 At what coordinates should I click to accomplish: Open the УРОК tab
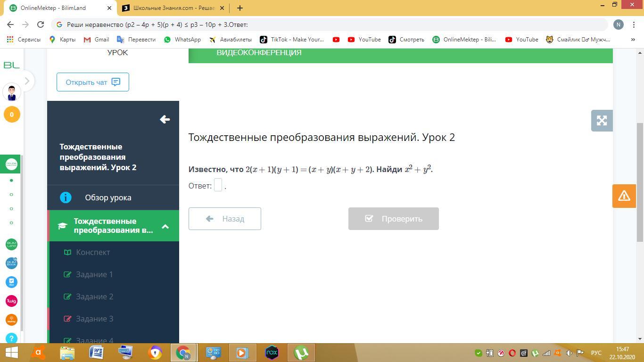coord(117,52)
